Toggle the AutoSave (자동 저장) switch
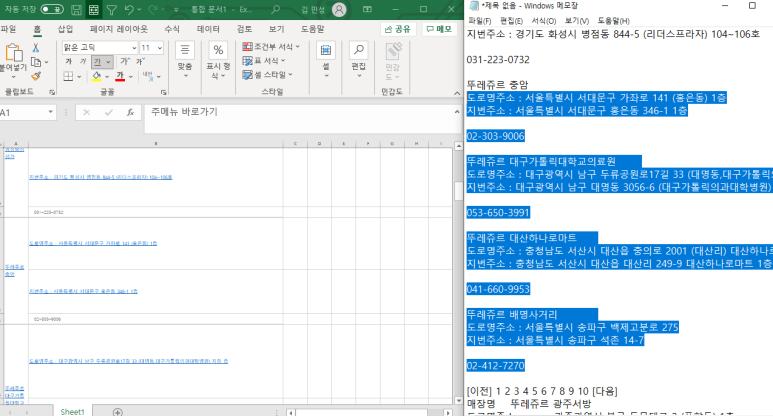The height and width of the screenshot is (416, 773). coord(52,9)
